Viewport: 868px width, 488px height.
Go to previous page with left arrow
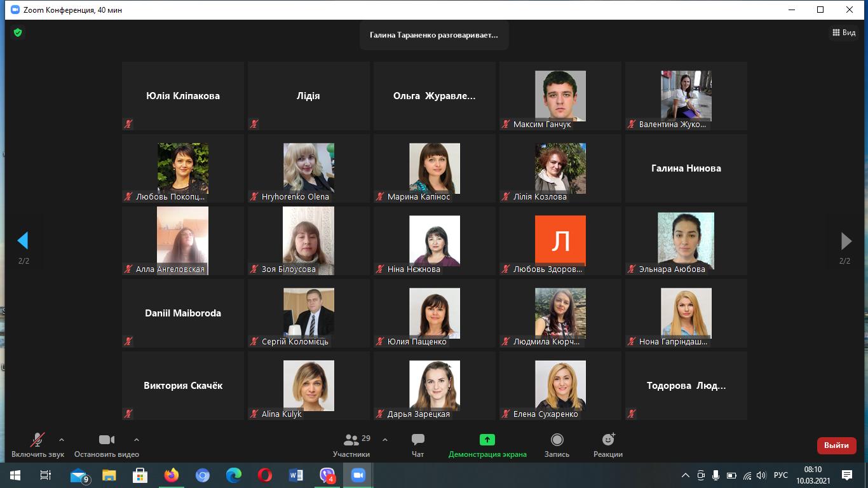coord(24,241)
